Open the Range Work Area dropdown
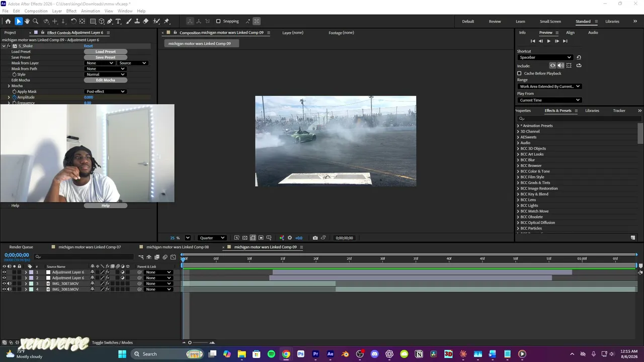Screen dimensions: 644x362 [x=549, y=86]
